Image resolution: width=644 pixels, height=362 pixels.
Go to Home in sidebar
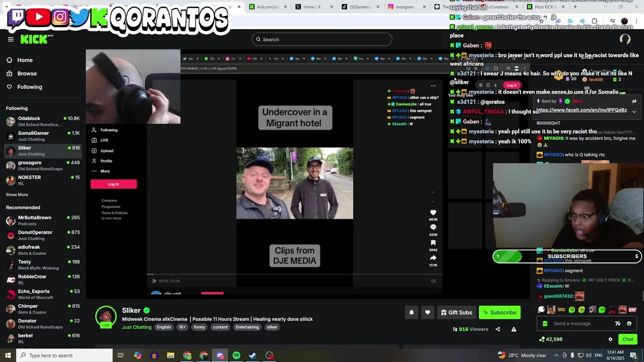pos(25,60)
